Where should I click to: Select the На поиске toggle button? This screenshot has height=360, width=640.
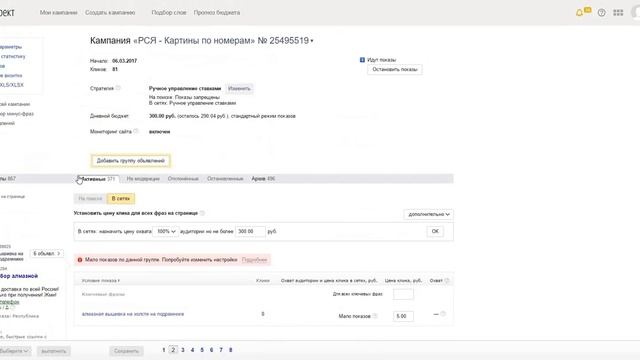click(x=90, y=198)
